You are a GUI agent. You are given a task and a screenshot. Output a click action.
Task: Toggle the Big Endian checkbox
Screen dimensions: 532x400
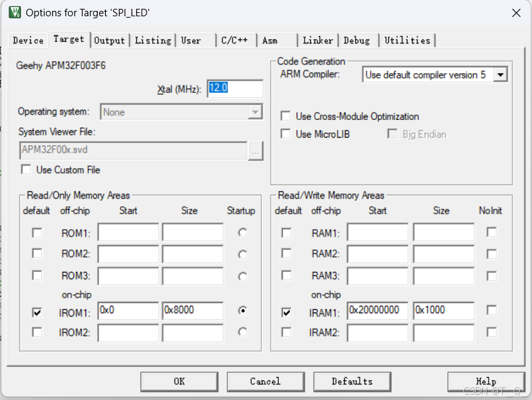point(392,134)
